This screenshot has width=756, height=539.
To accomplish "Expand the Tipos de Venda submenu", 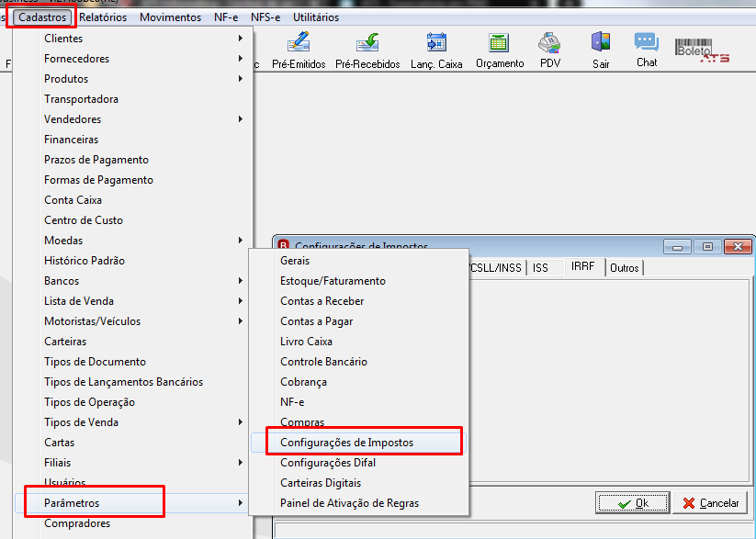I will (133, 421).
